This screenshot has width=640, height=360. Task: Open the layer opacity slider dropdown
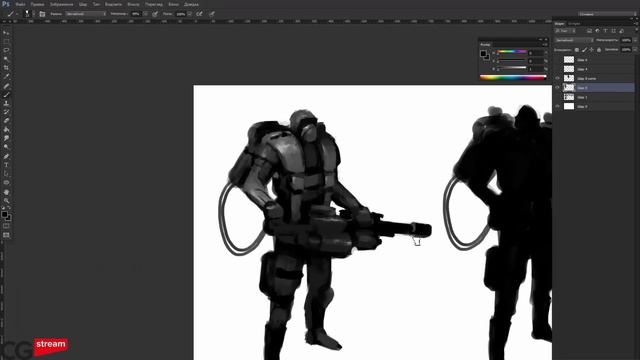coord(635,40)
